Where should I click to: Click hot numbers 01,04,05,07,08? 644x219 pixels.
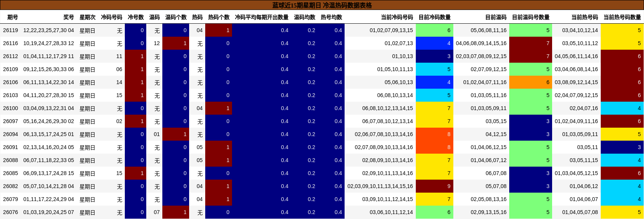pos(580,212)
